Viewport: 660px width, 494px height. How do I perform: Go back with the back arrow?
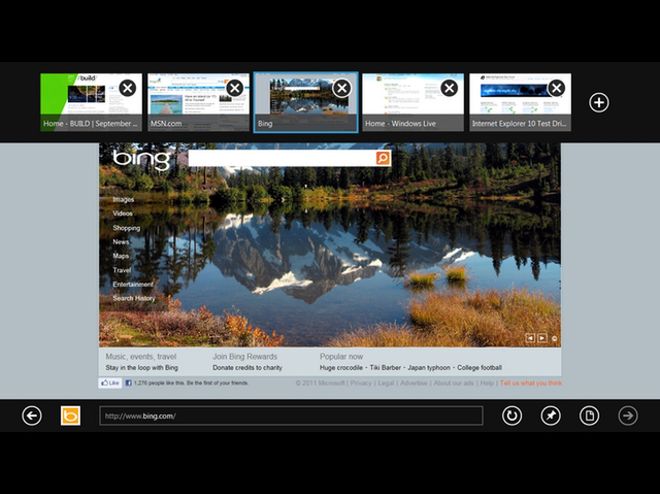(x=32, y=416)
